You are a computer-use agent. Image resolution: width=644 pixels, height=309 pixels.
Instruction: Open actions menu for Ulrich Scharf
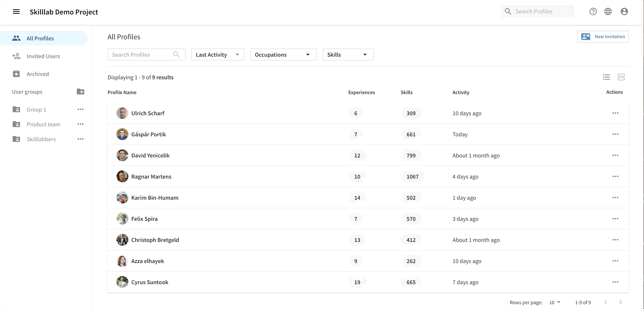(615, 113)
